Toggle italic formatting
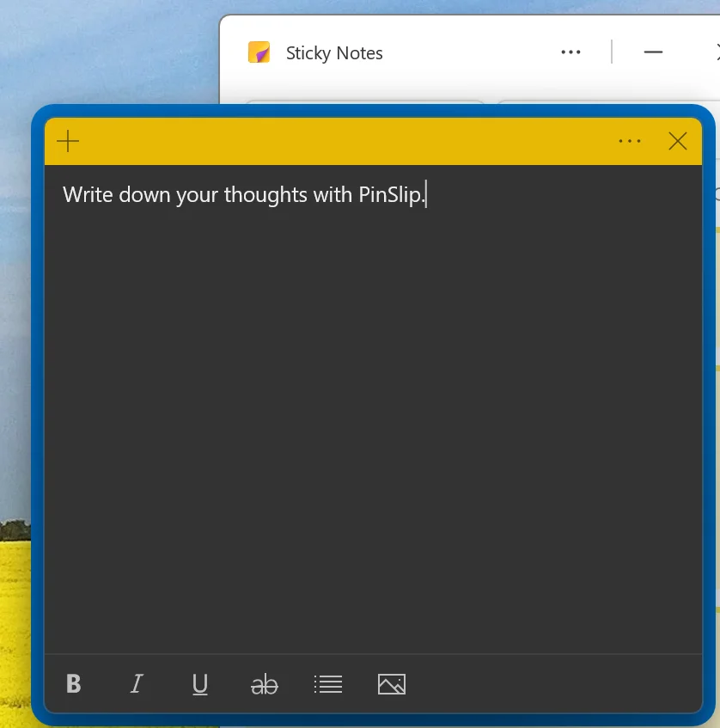 137,683
